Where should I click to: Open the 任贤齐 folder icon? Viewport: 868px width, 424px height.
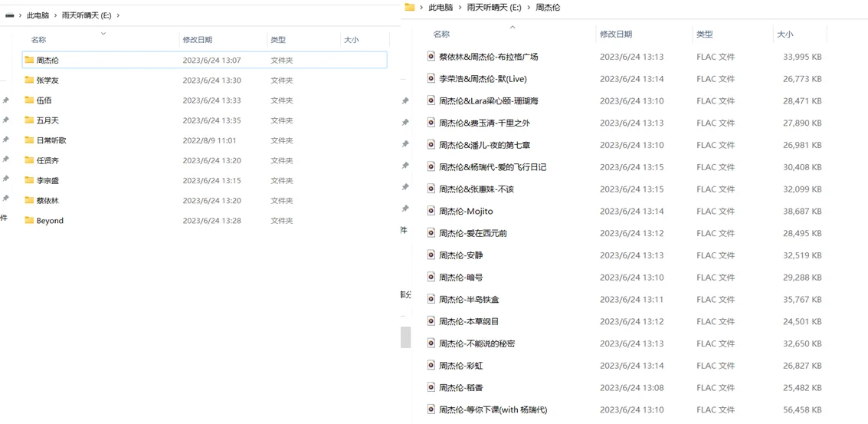(29, 160)
